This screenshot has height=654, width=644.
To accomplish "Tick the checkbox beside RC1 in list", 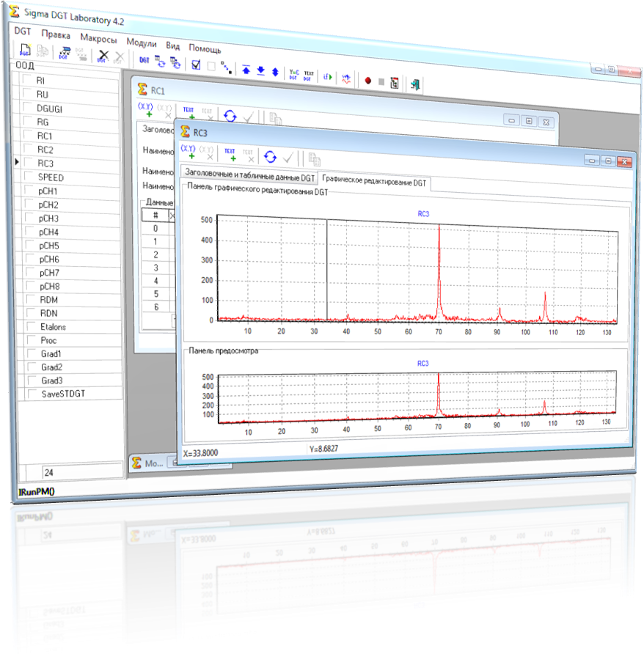I will (x=29, y=135).
